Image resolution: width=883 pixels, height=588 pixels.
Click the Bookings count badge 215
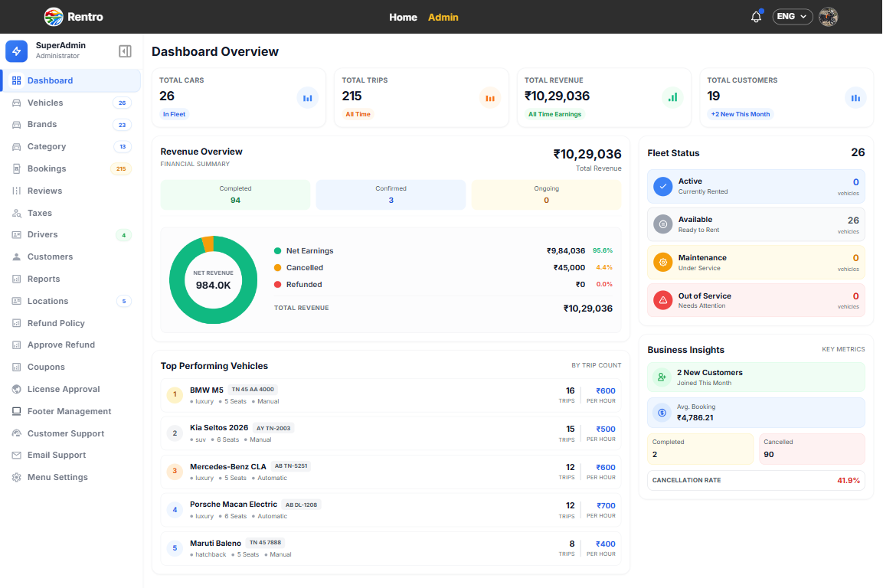pos(121,168)
